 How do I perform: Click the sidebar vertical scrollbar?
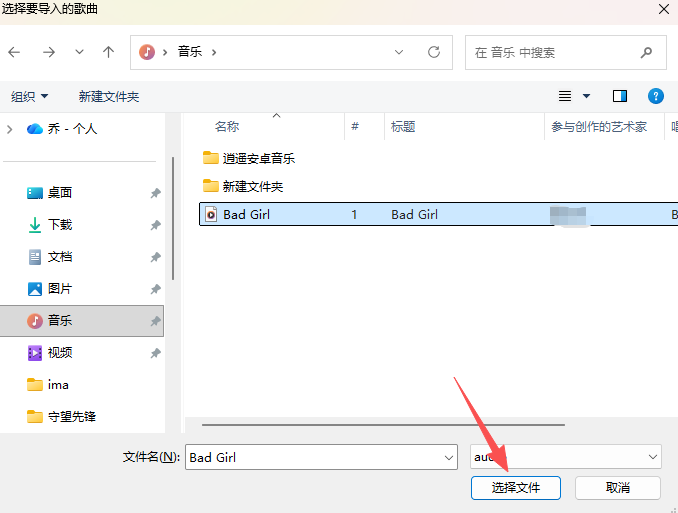click(x=173, y=218)
